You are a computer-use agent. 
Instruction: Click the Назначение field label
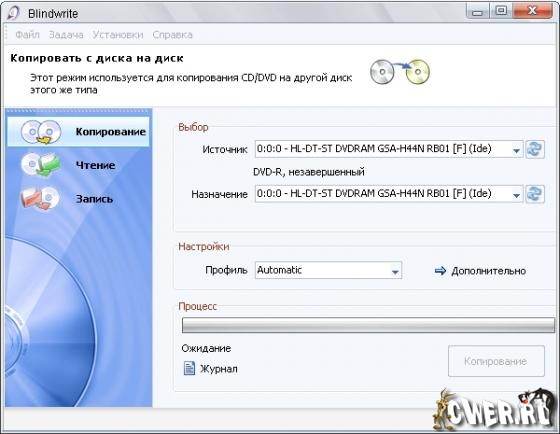[219, 194]
